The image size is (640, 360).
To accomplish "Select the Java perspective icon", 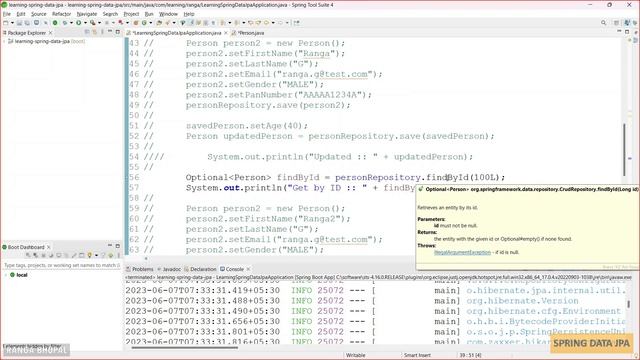I will click(627, 23).
